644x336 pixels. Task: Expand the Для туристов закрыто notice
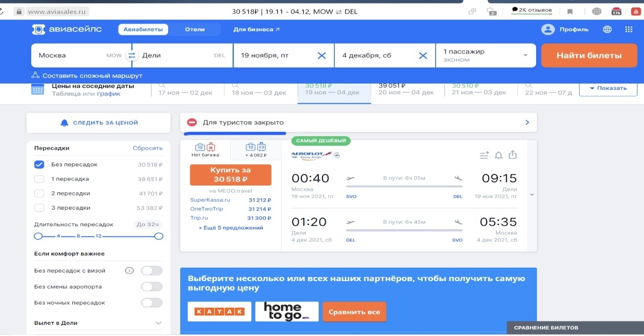527,122
